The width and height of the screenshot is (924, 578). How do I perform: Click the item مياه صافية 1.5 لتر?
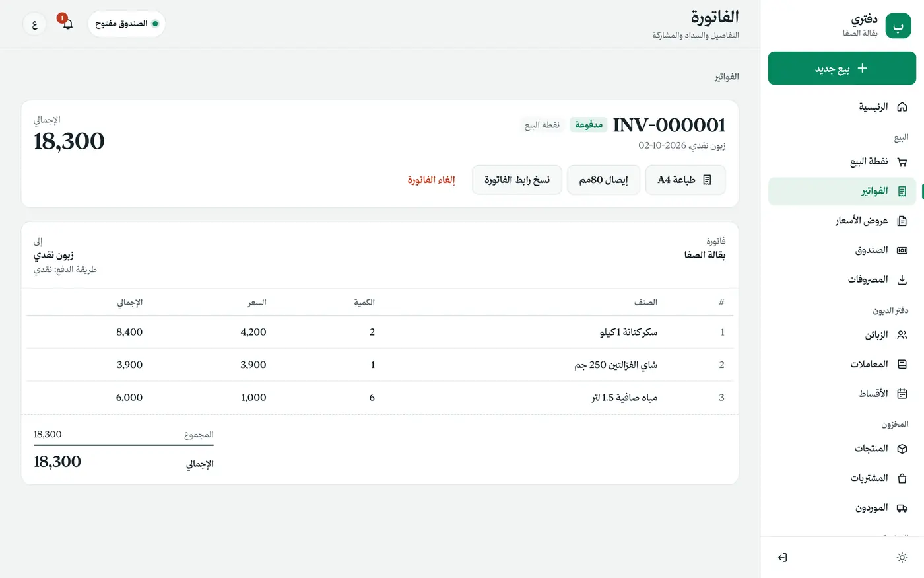624,398
